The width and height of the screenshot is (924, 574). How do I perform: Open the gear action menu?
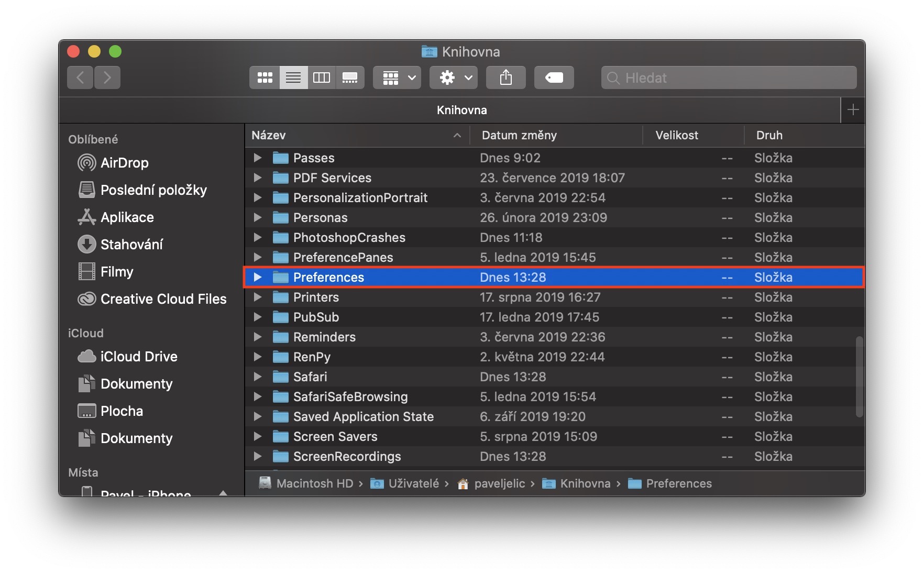click(453, 78)
